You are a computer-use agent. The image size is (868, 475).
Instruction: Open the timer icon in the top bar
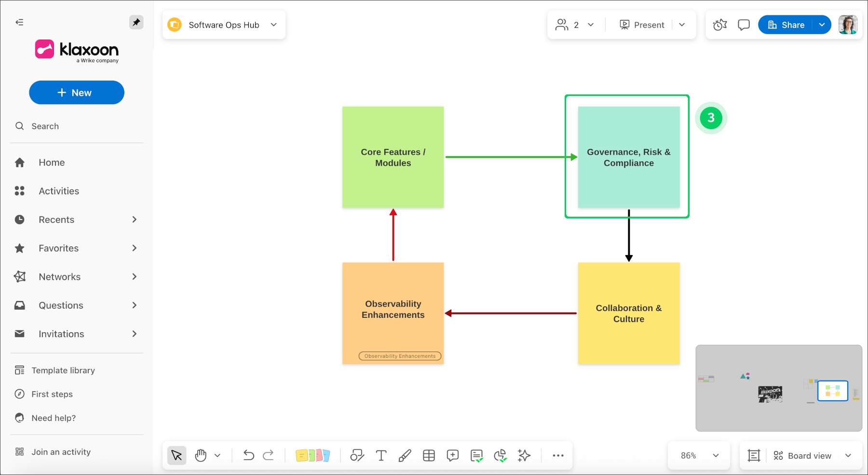[719, 25]
